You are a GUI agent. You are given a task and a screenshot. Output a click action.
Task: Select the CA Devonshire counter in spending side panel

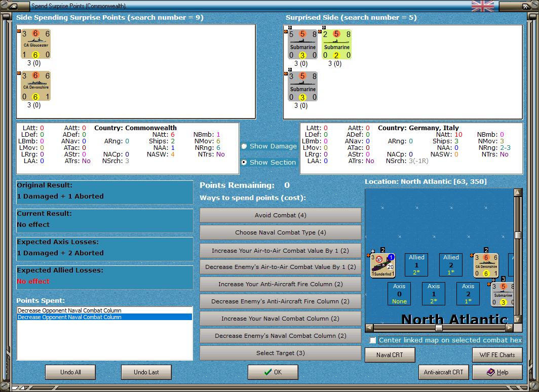coord(36,86)
